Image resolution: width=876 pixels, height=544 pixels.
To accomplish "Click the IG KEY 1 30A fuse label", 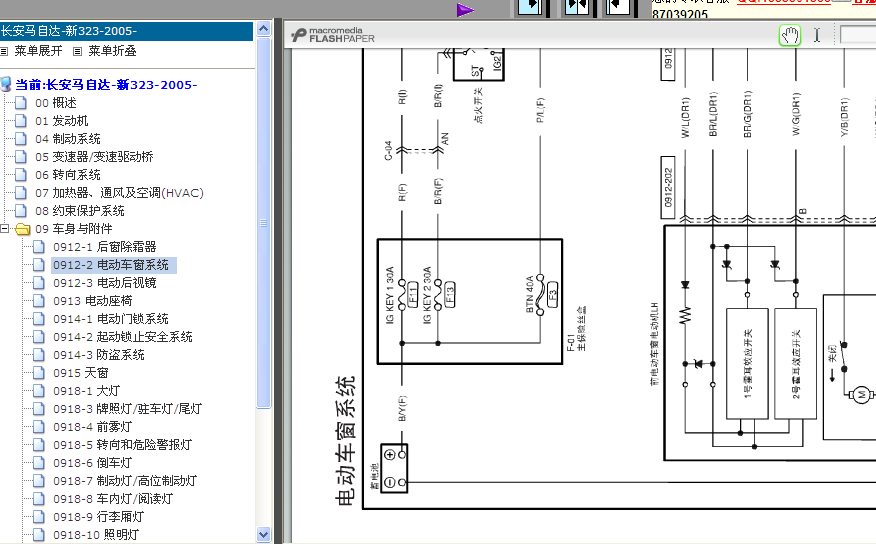I will [390, 295].
